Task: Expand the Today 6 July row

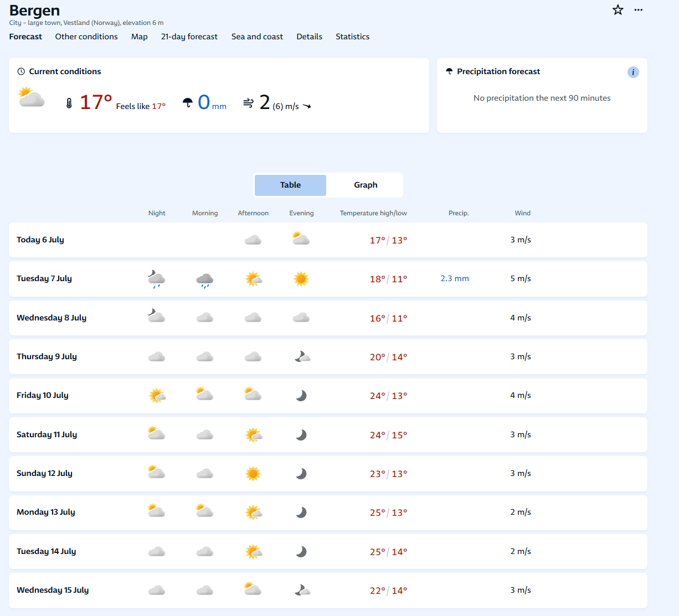Action: pos(328,240)
